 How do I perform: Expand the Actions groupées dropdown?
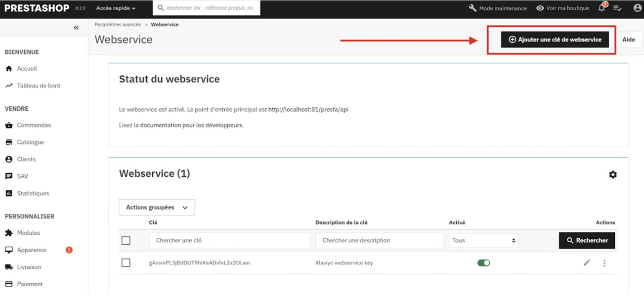pos(157,208)
